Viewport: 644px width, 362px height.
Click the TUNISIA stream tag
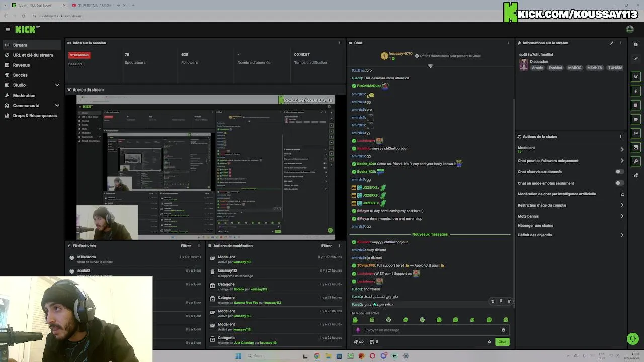[x=615, y=68]
